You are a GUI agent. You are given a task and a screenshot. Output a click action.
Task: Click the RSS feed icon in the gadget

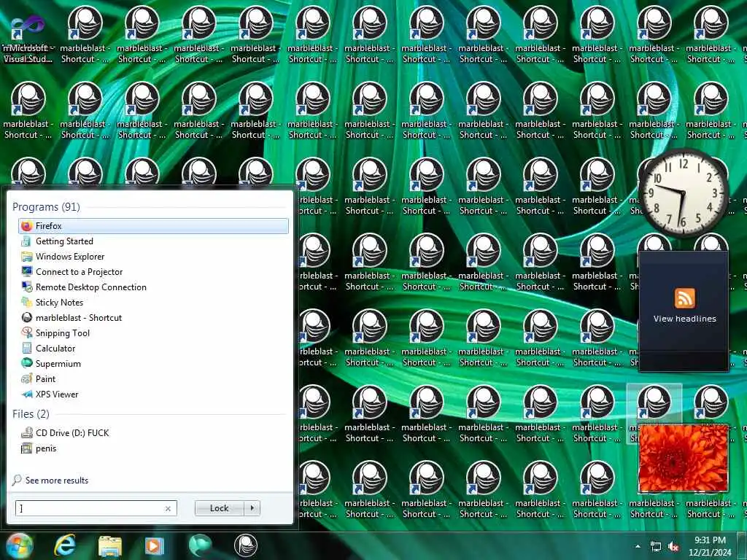[684, 298]
